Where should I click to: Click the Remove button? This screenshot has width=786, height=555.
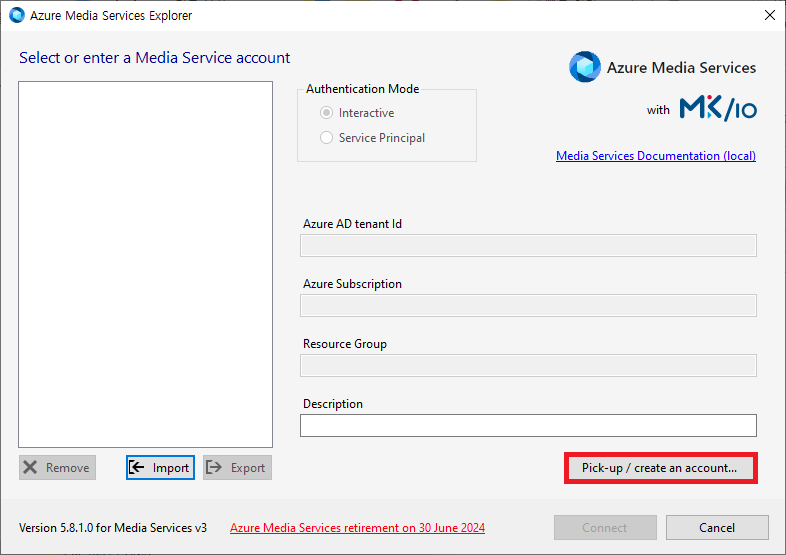[58, 468]
